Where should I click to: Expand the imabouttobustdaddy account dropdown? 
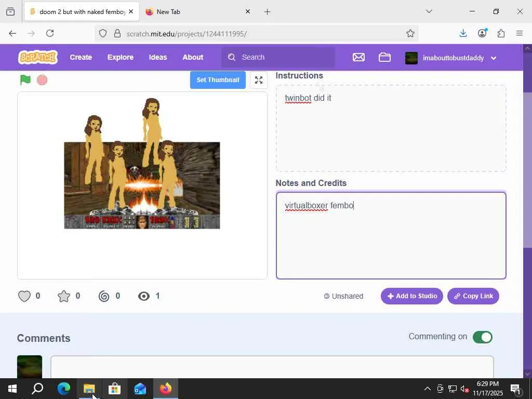click(x=494, y=58)
